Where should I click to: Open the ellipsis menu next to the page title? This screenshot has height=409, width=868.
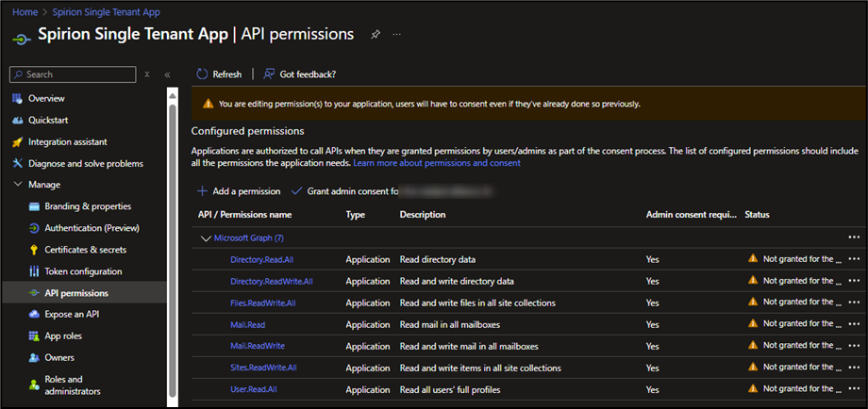pyautogui.click(x=397, y=34)
